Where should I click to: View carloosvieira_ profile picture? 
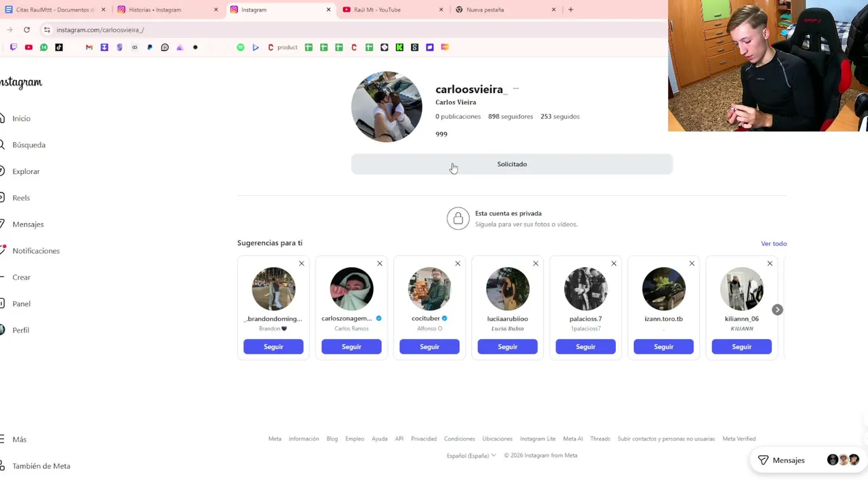tap(387, 106)
